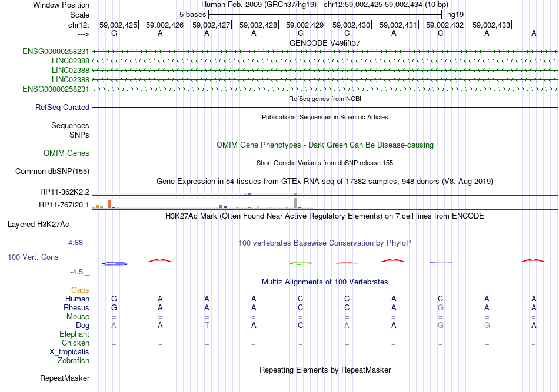This screenshot has height=392, width=559.
Task: Click the Sequences subtrack label
Action: coord(70,125)
